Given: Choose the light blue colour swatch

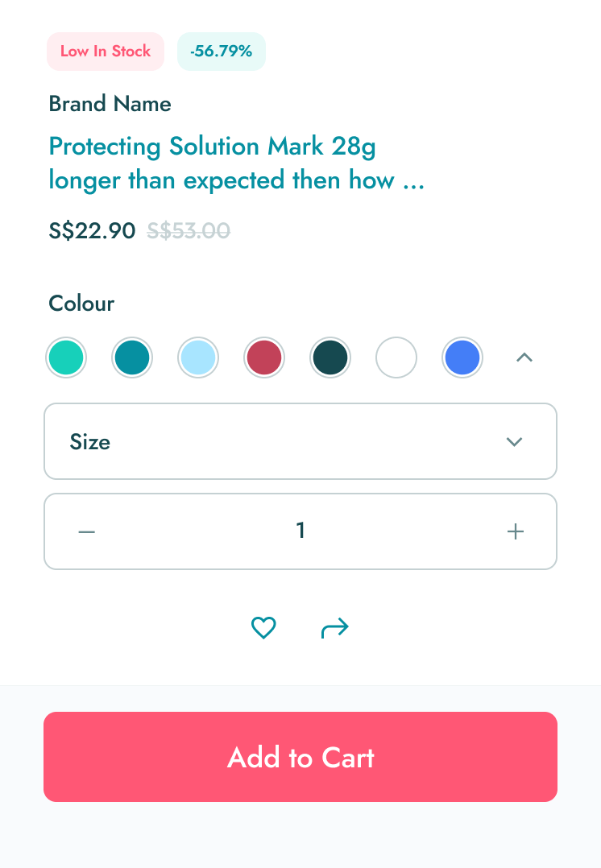Looking at the screenshot, I should [198, 358].
